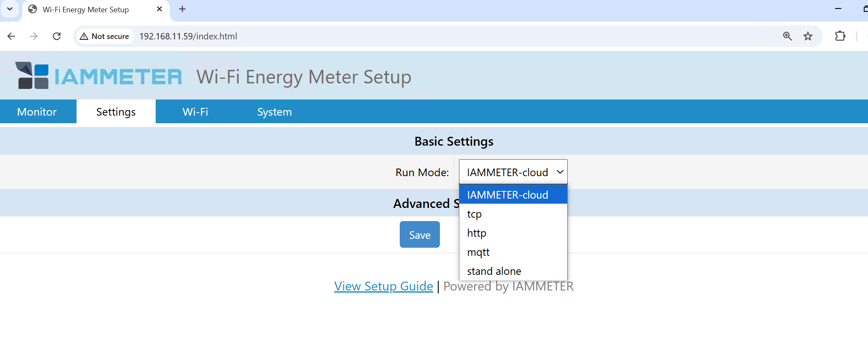Reload the page with refresh icon
The image size is (868, 343).
pos(57,36)
